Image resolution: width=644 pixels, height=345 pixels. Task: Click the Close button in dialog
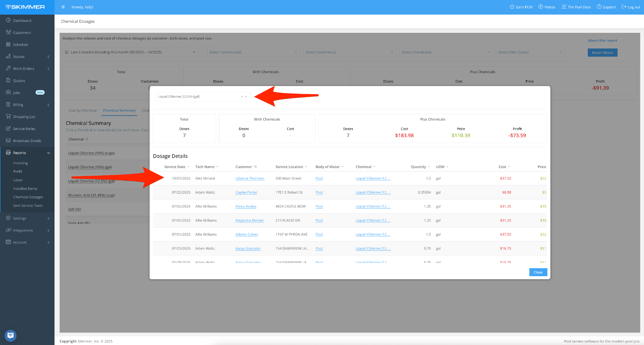pos(538,272)
